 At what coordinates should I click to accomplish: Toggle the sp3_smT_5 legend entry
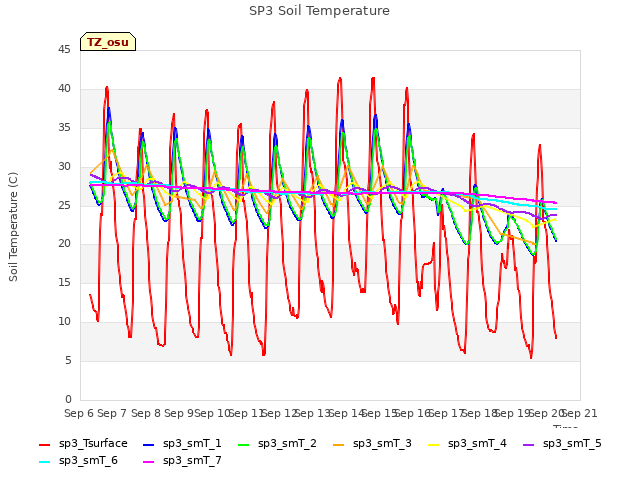click(562, 443)
